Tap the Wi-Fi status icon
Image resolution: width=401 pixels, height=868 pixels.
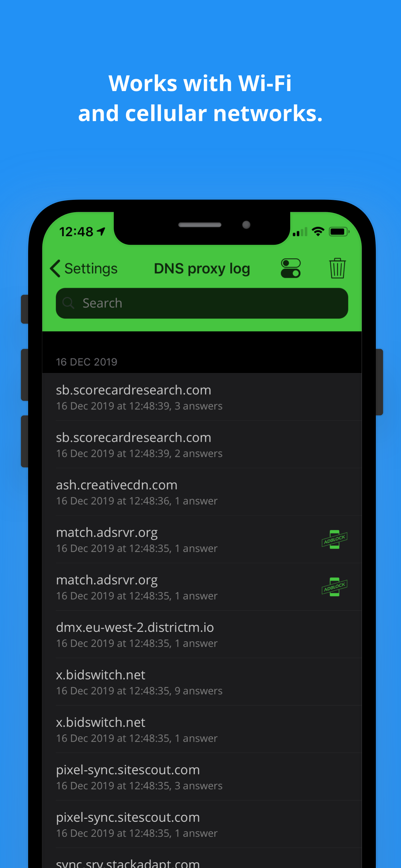318,232
